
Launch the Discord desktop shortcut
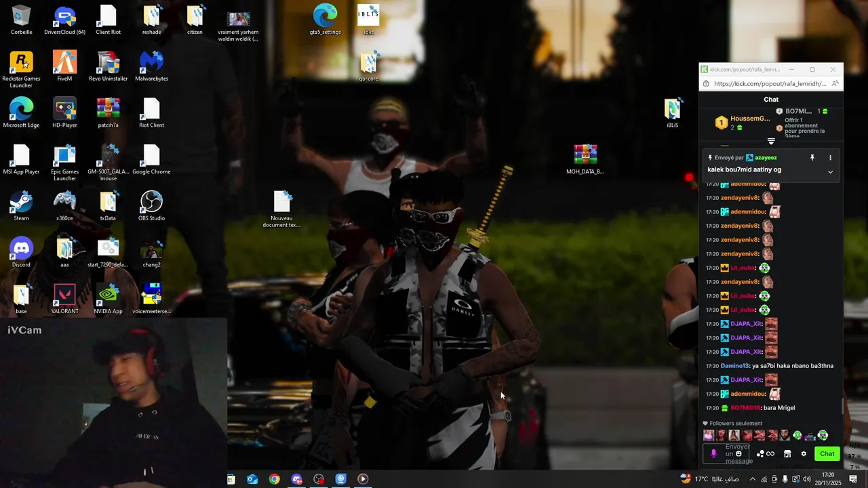pyautogui.click(x=21, y=253)
